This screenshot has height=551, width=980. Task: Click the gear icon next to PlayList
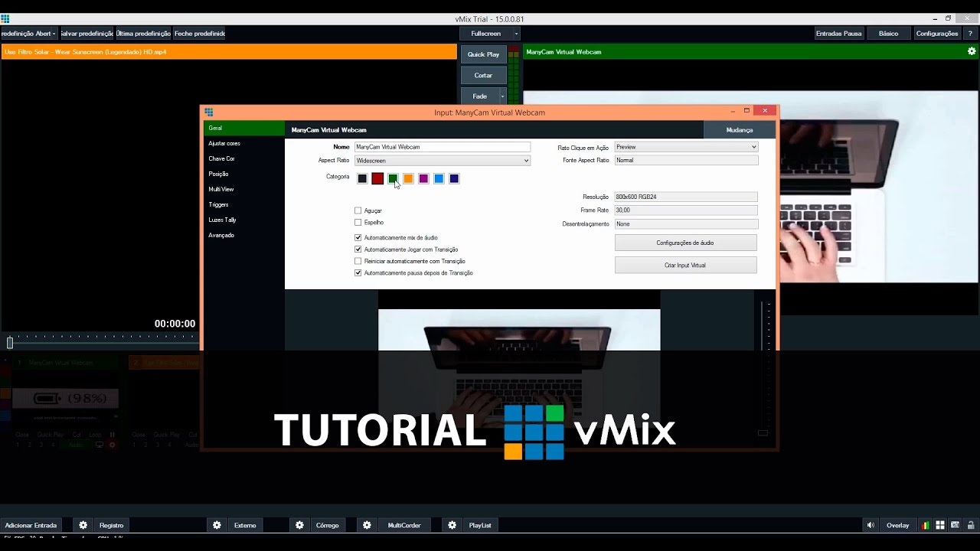[452, 525]
